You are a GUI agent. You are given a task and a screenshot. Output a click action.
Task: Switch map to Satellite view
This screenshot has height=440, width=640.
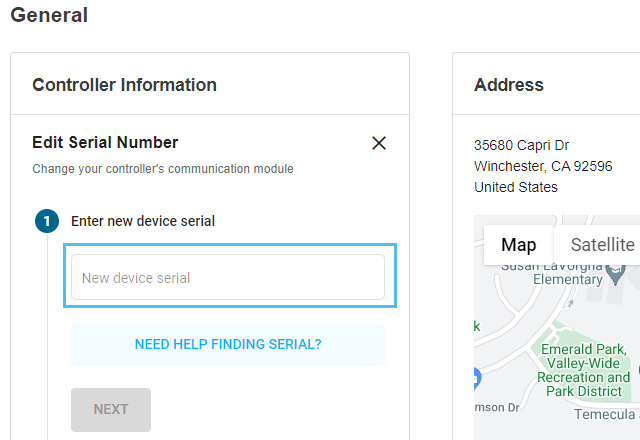[x=602, y=245]
